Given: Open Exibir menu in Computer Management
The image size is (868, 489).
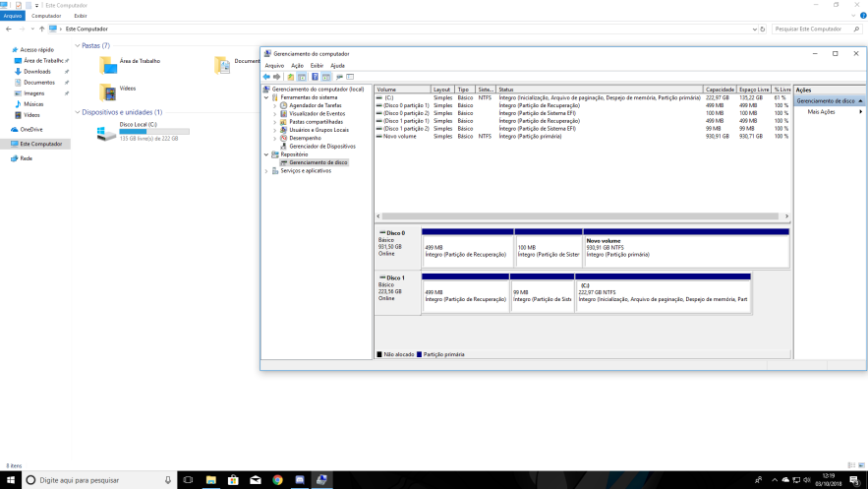Looking at the screenshot, I should 317,65.
